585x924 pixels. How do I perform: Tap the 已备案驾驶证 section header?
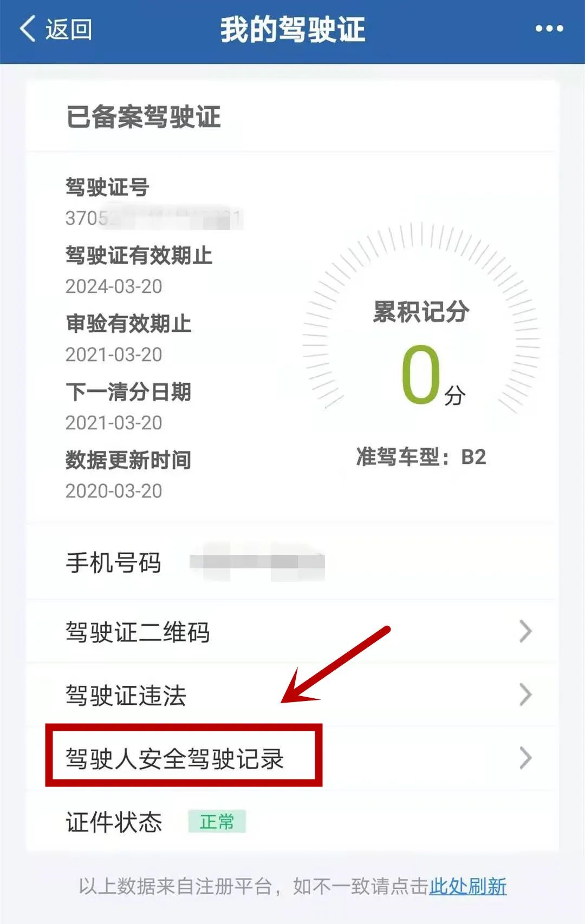click(144, 116)
